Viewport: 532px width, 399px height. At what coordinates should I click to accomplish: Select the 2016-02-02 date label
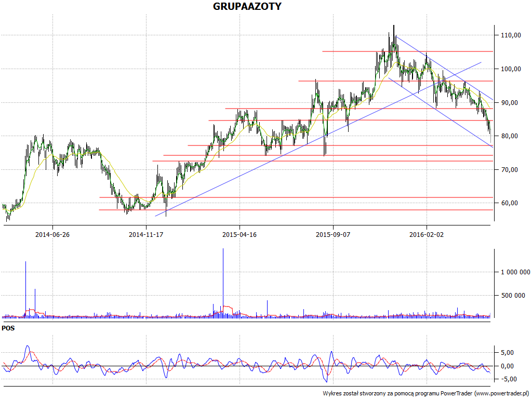pos(427,234)
